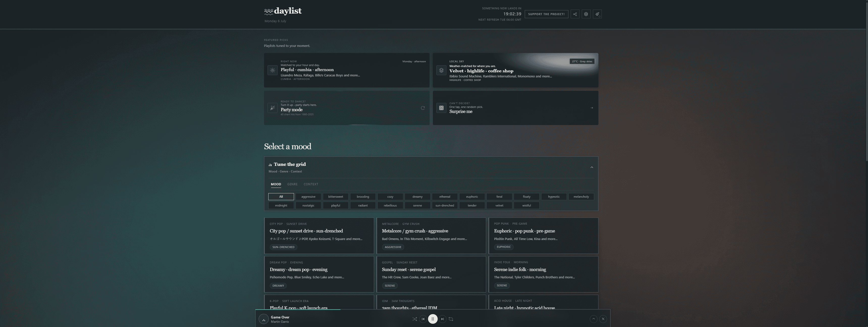Toggle the midnight mood filter

[x=281, y=205]
